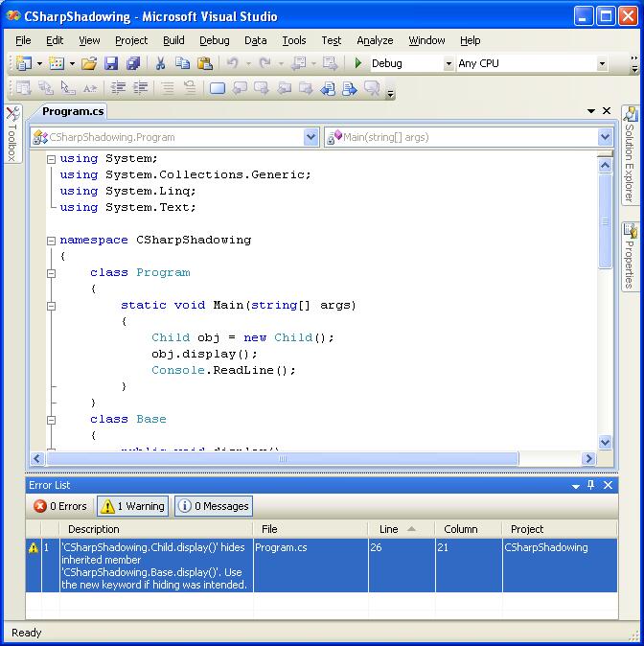644x646 pixels.
Task: Open the Properties side tab
Action: (x=630, y=257)
